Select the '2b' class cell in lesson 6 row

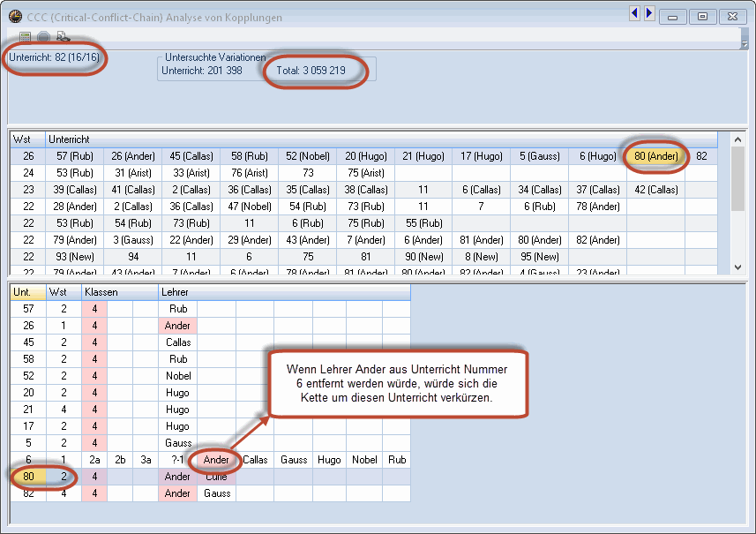click(120, 460)
